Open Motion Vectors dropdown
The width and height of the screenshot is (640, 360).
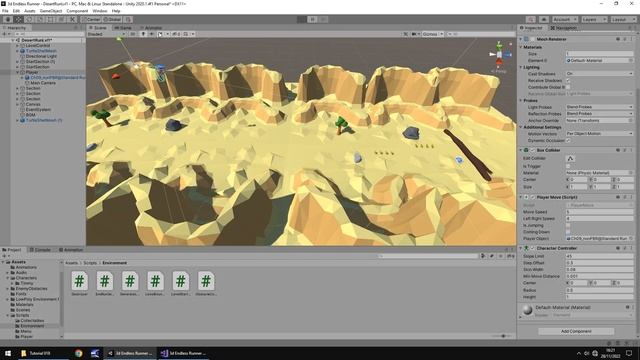(x=599, y=133)
